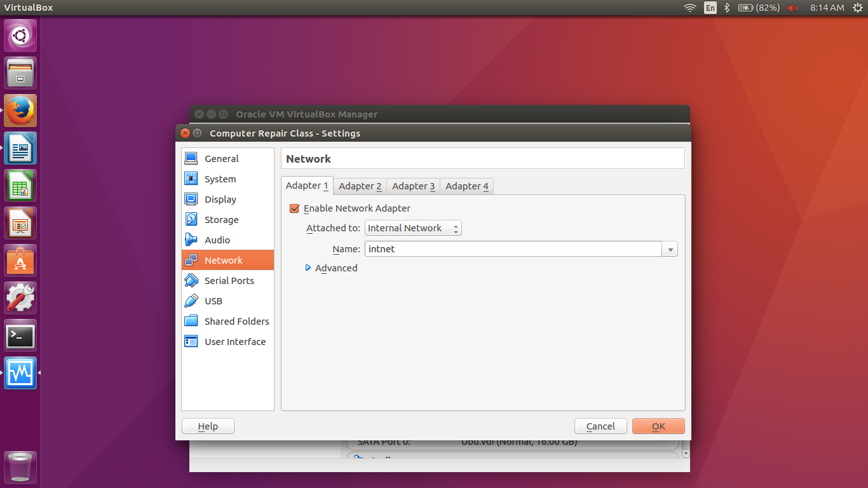Click the muted volume indicator
Image resolution: width=868 pixels, height=488 pixels.
(793, 8)
